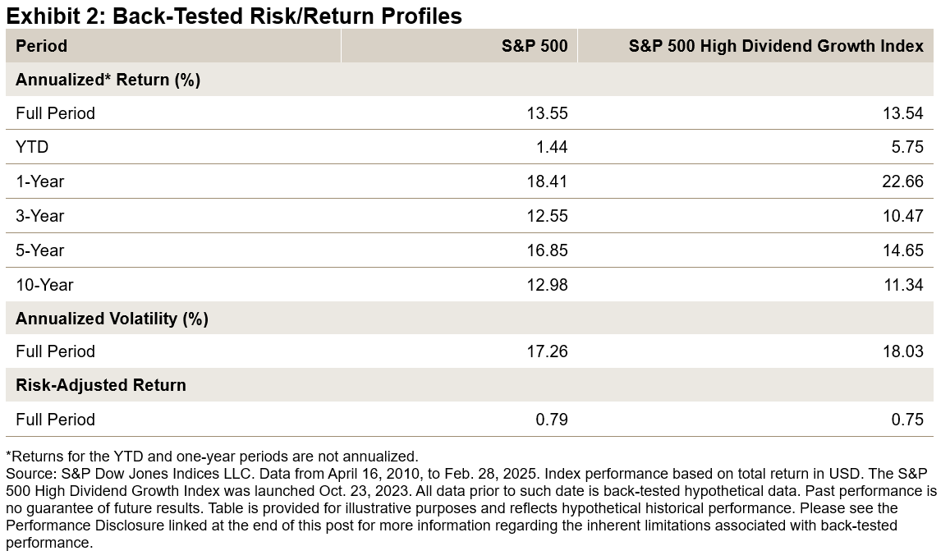950x560 pixels.
Task: Select the risk-adjusted value 0.79
Action: (x=552, y=420)
